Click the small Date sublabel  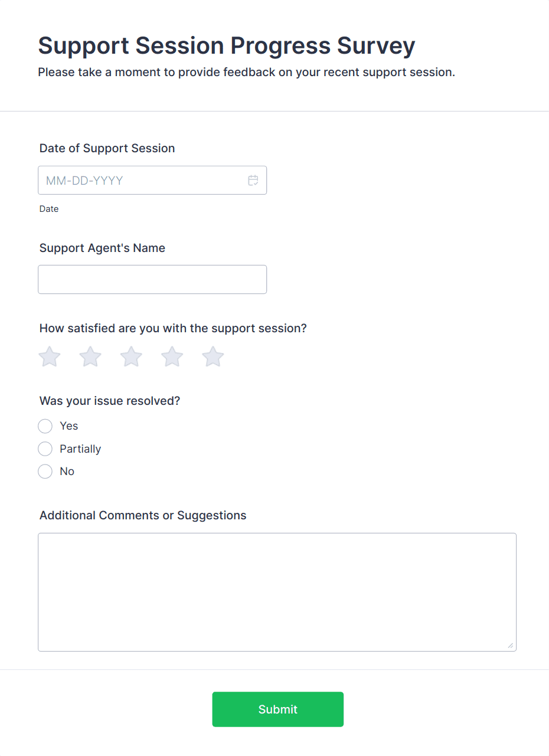click(49, 209)
